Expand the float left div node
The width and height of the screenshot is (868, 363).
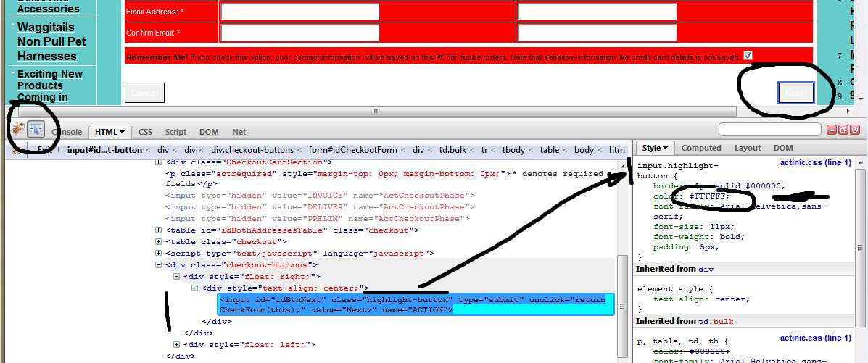(x=177, y=345)
